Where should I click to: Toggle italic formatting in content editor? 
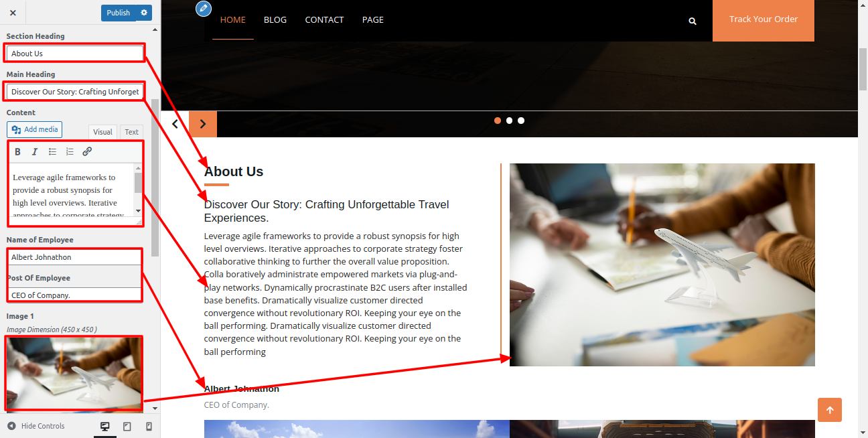35,152
